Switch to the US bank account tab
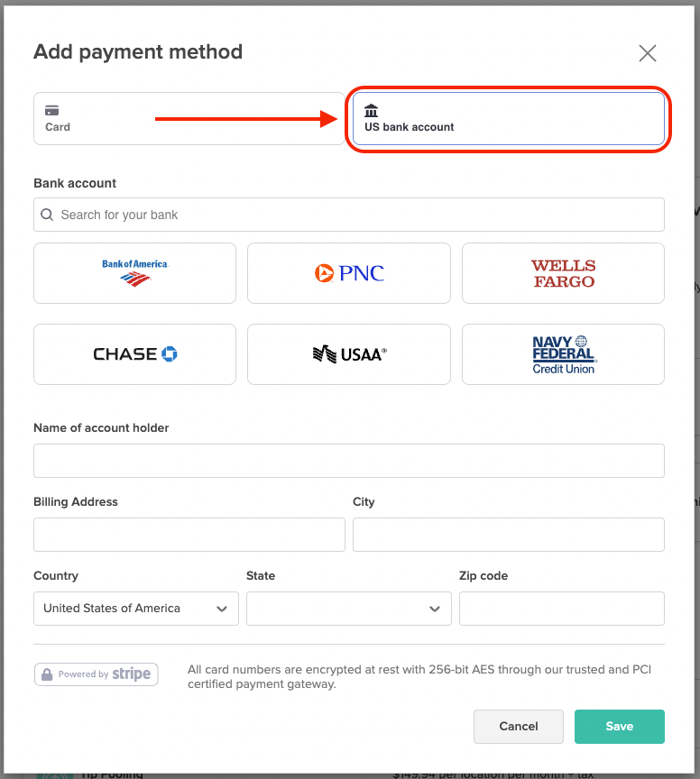Image resolution: width=700 pixels, height=779 pixels. pos(508,117)
